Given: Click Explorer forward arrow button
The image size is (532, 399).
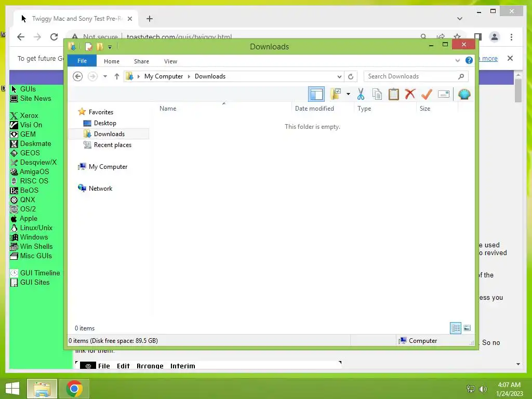Looking at the screenshot, I should (92, 76).
